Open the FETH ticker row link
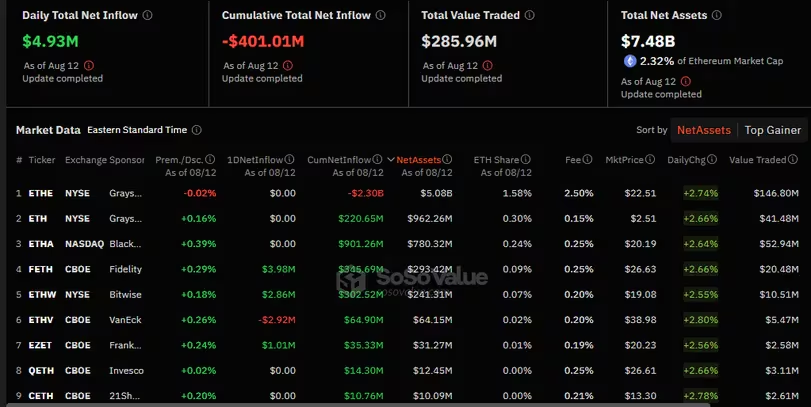Screen dimensions: 811x407 pyautogui.click(x=42, y=269)
